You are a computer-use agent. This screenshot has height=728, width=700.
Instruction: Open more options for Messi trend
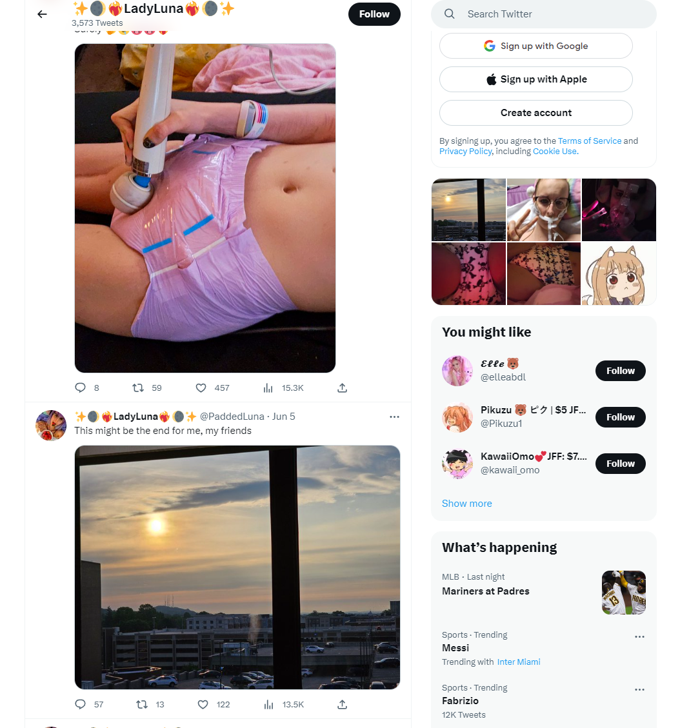click(x=639, y=636)
